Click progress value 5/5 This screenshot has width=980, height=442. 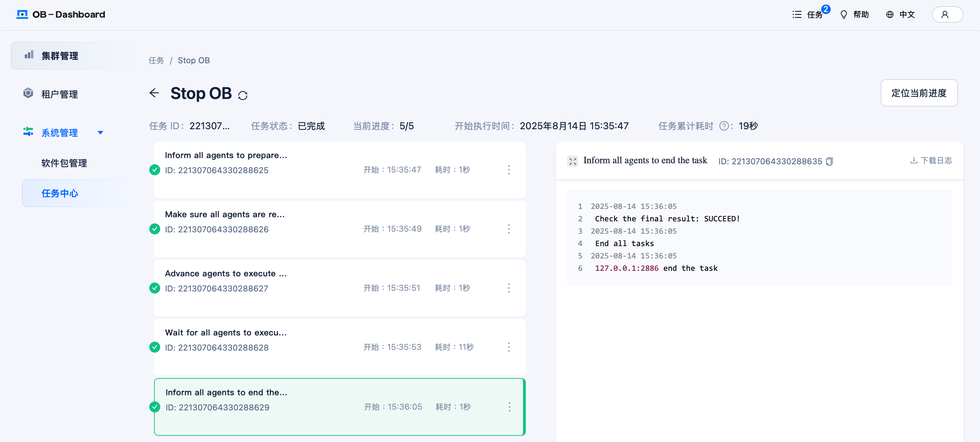point(406,126)
